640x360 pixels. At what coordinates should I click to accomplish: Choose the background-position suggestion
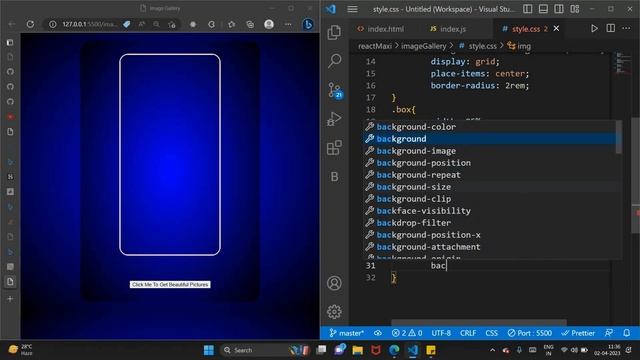tap(490, 163)
